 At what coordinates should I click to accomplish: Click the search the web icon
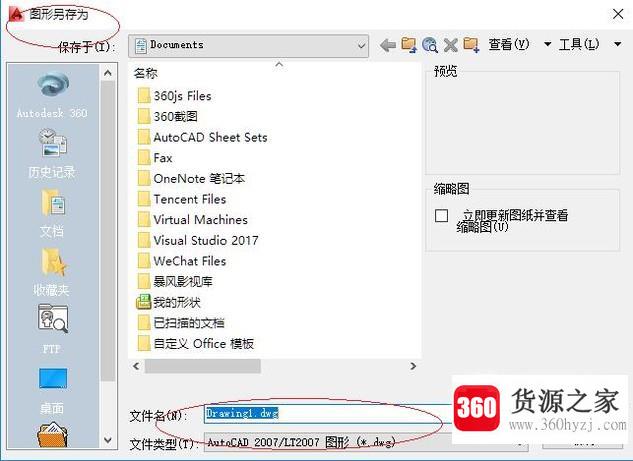coord(430,45)
